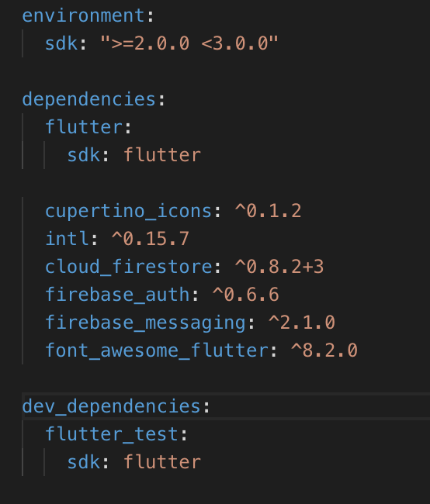The image size is (430, 504).
Task: Click font_awesome_flutter version ^8.2.0
Action: click(x=324, y=350)
